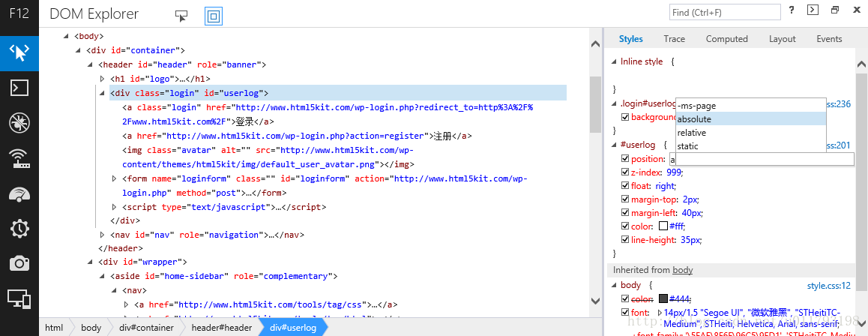Viewport: 868px width, 336px height.
Task: Open help question mark icon
Action: [792, 10]
